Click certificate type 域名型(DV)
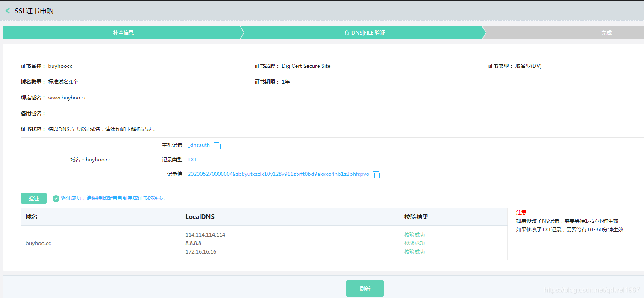The height and width of the screenshot is (298, 644). click(528, 66)
